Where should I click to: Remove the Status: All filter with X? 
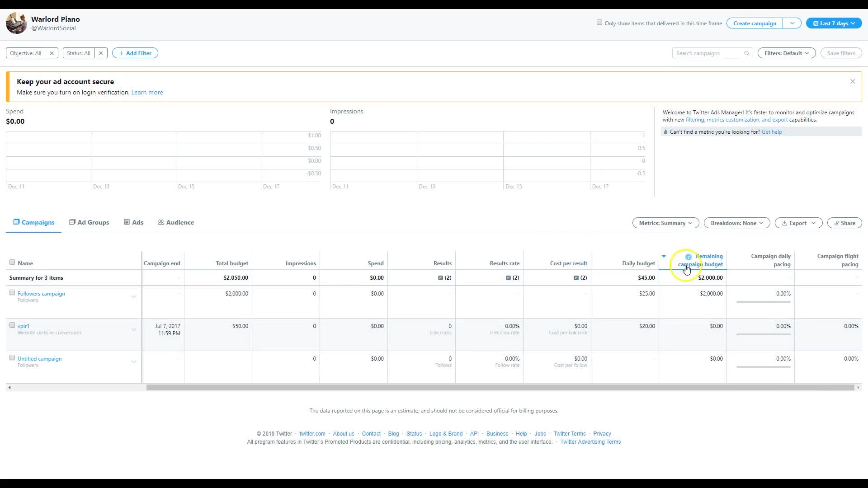pyautogui.click(x=101, y=53)
